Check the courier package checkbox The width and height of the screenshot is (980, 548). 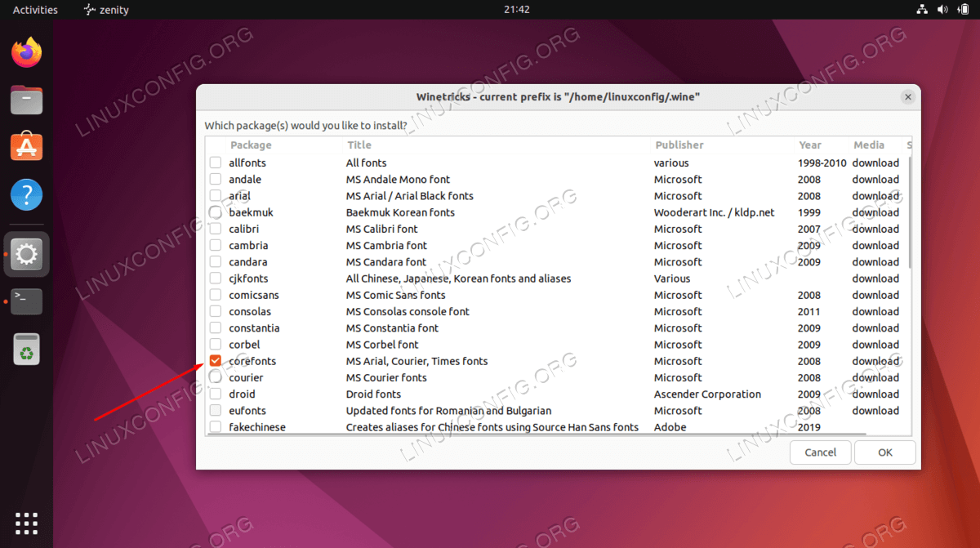(x=216, y=377)
